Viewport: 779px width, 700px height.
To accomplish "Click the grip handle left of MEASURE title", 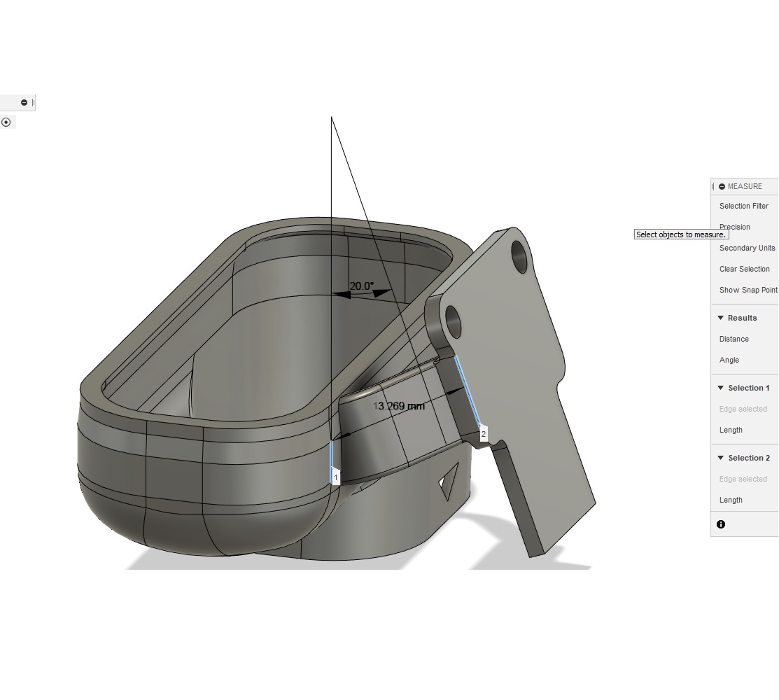I will (713, 186).
